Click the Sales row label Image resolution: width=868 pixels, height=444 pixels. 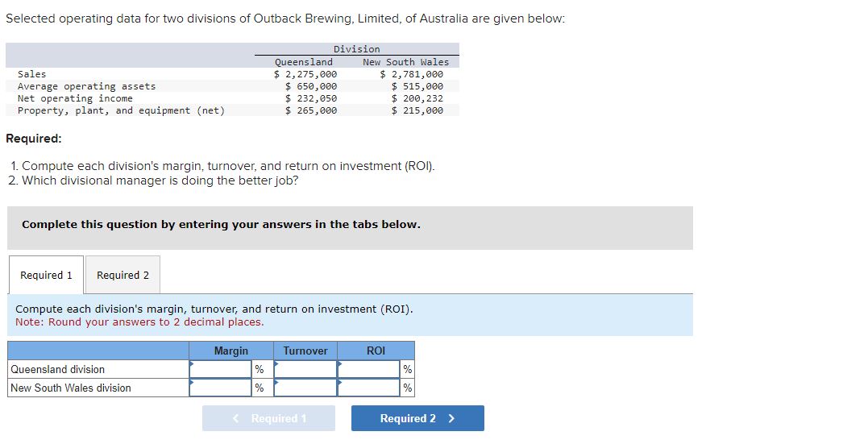(32, 74)
